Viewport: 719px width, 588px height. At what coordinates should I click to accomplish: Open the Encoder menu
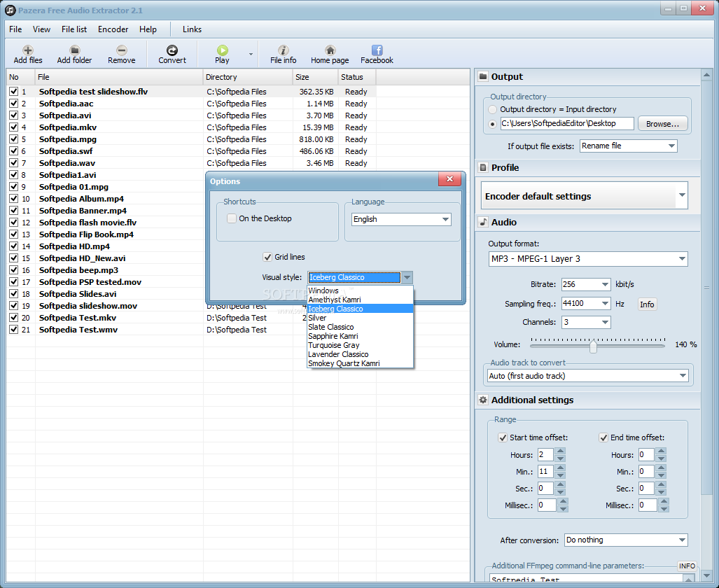113,29
